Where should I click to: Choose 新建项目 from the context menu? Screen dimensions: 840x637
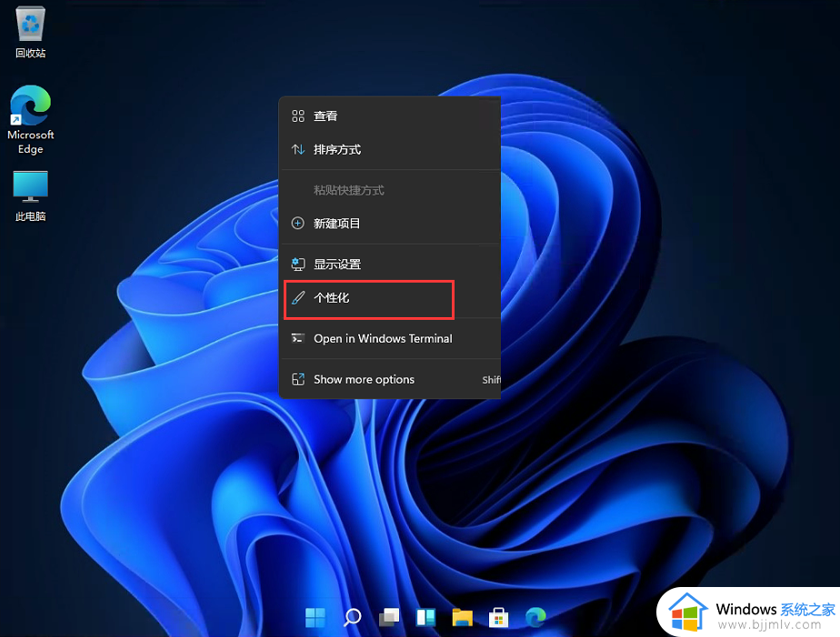pyautogui.click(x=390, y=224)
